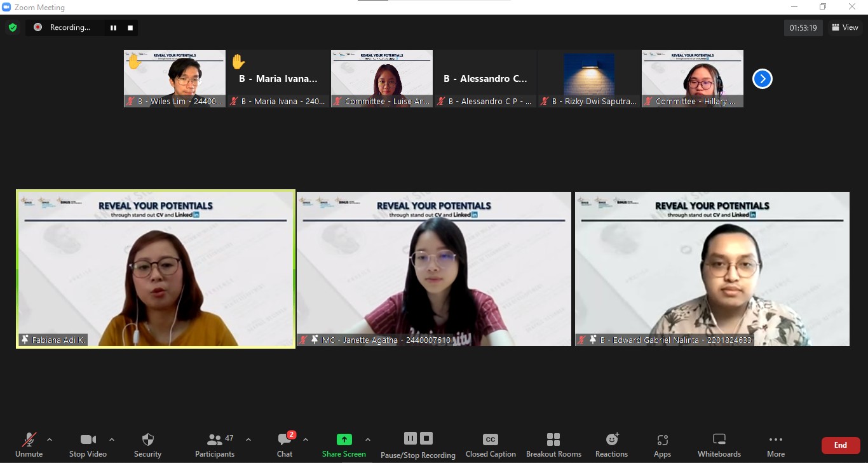This screenshot has height=463, width=868.
Task: Open the Participants panel
Action: (x=215, y=445)
